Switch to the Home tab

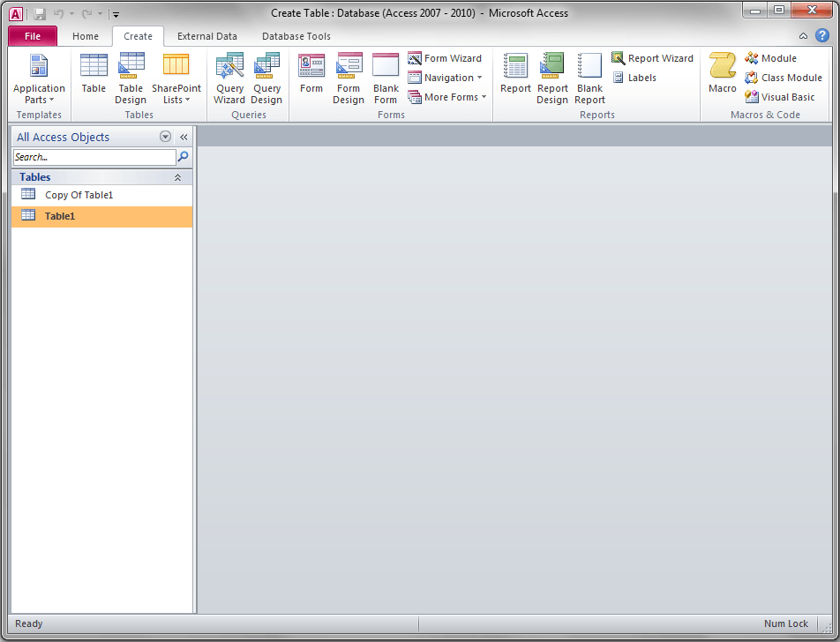[86, 36]
